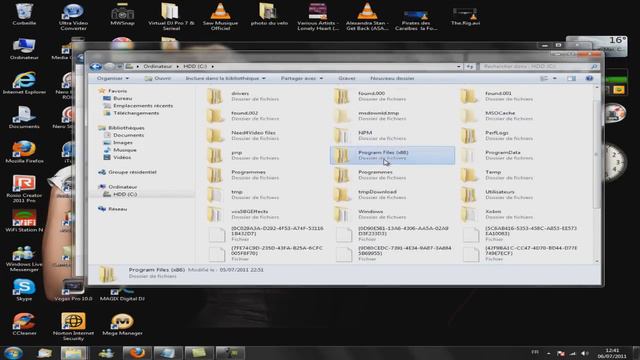Viewport: 640px width, 360px height.
Task: Select the ProgramData folder
Action: click(x=498, y=155)
